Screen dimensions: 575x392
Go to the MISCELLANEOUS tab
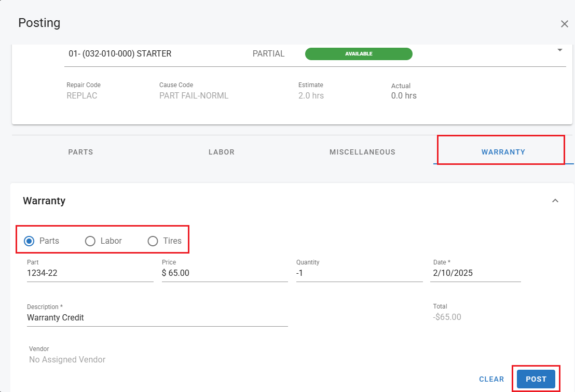pyautogui.click(x=362, y=152)
